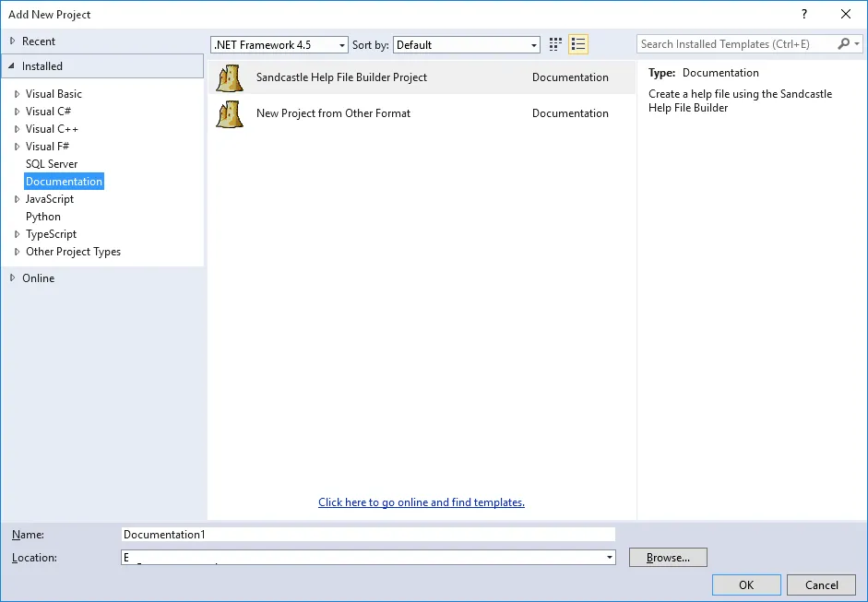The height and width of the screenshot is (602, 868).
Task: Expand the TypeScript node
Action: coord(17,234)
